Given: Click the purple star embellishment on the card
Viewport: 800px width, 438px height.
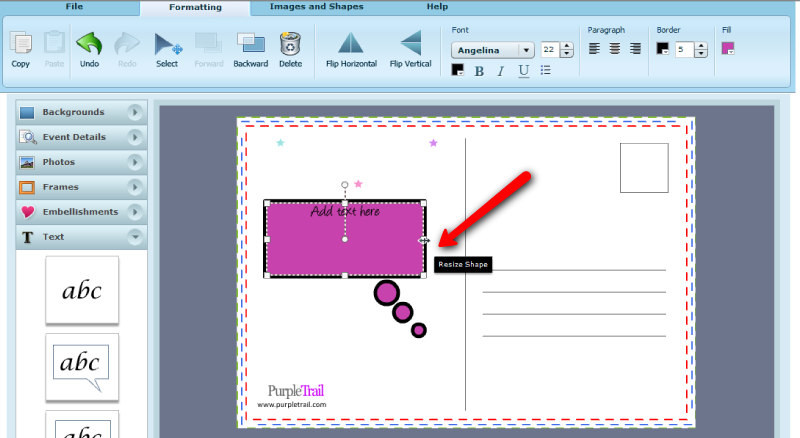Looking at the screenshot, I should 433,143.
